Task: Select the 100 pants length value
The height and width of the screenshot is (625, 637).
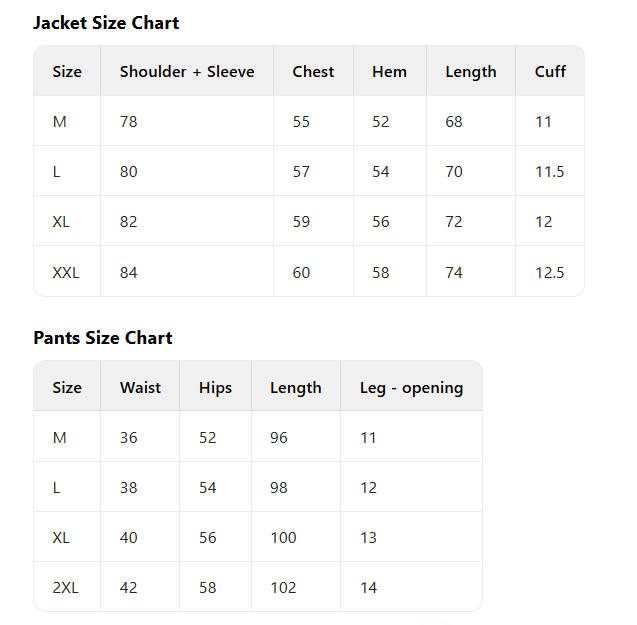Action: coord(283,538)
